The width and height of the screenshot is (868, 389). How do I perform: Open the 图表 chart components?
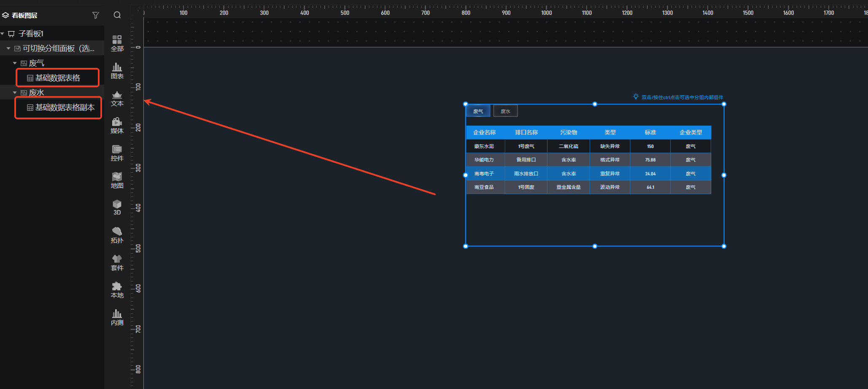click(117, 71)
